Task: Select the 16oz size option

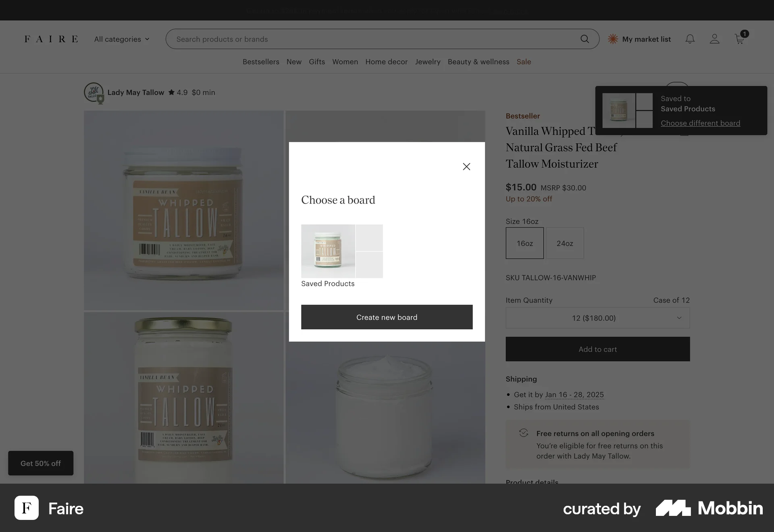Action: [524, 243]
